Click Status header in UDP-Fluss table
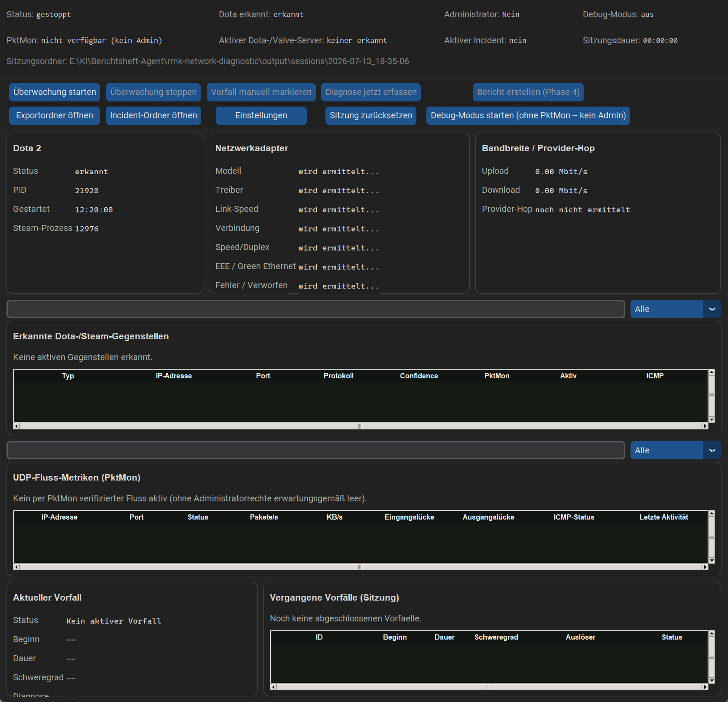 [198, 517]
